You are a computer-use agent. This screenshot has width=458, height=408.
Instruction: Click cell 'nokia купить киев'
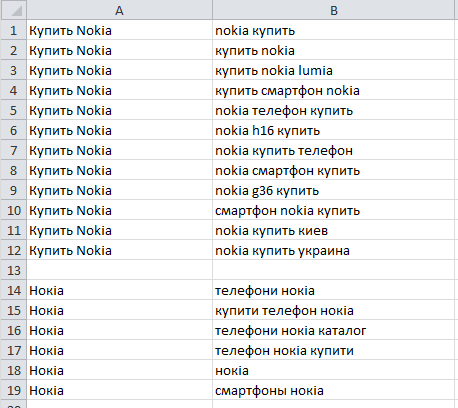pyautogui.click(x=333, y=230)
